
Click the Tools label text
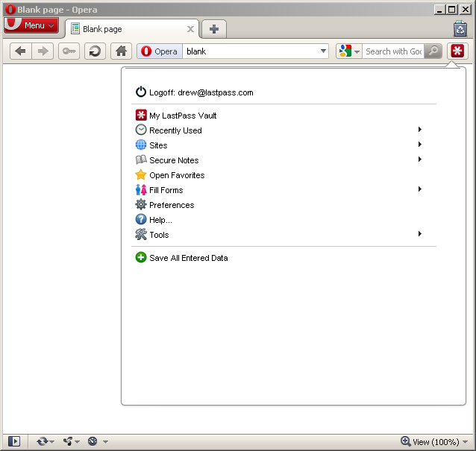coord(159,235)
